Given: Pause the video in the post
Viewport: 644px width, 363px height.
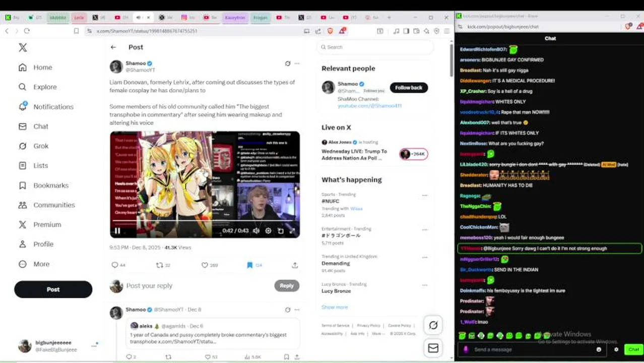Looking at the screenshot, I should 117,231.
